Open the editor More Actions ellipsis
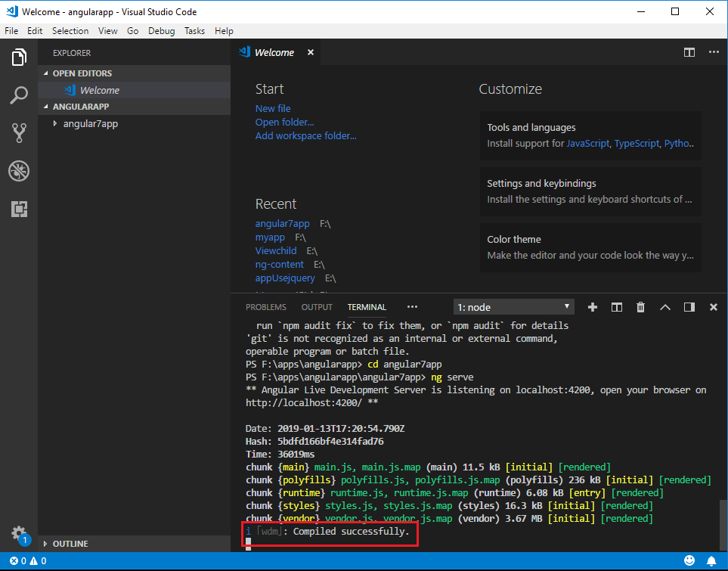 714,52
